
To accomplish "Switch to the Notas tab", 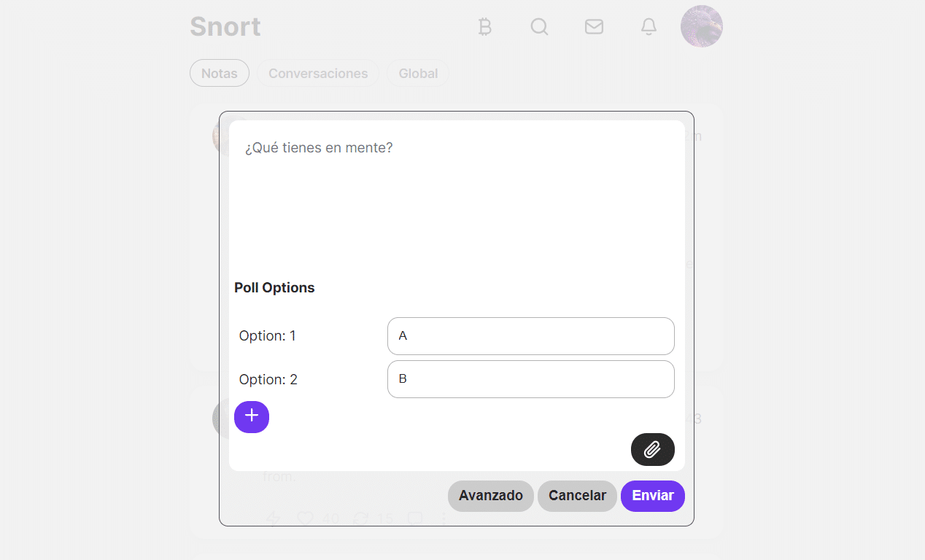I will pyautogui.click(x=220, y=73).
